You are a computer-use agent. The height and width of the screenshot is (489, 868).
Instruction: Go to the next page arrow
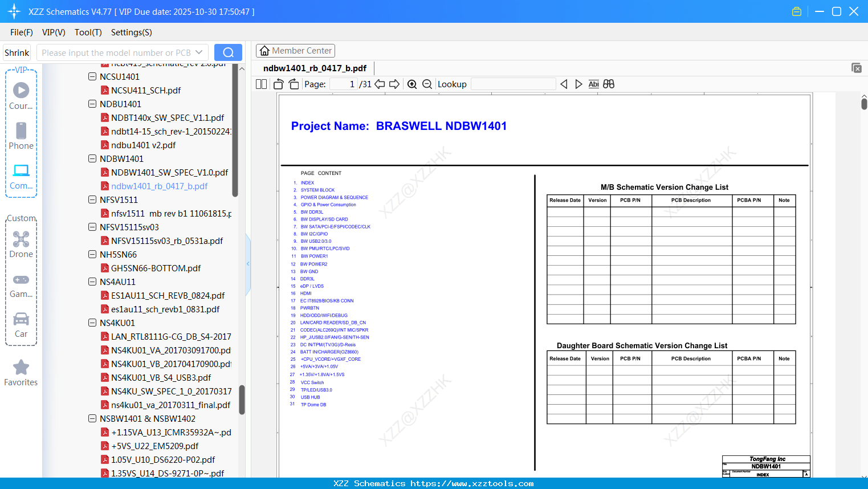point(394,84)
